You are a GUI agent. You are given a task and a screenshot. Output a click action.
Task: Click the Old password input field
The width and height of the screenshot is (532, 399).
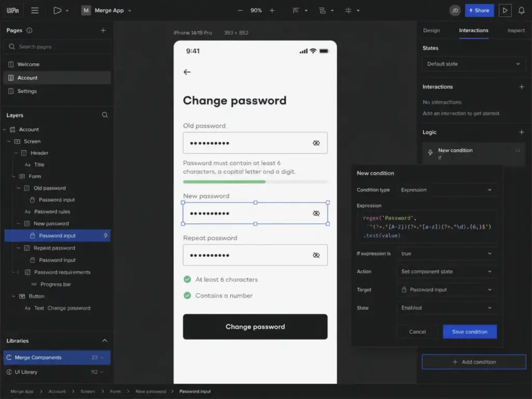tap(255, 143)
